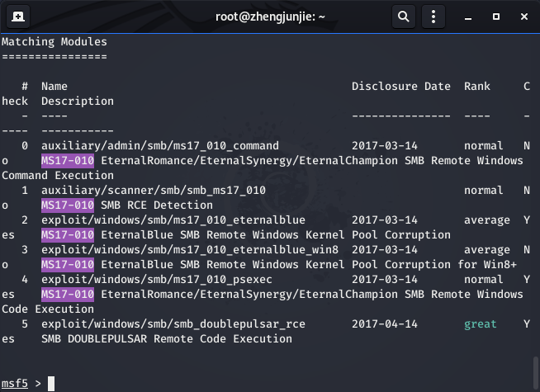
Task: Click highlighted MS17-010 before SMB RCE Detection
Action: pos(68,205)
